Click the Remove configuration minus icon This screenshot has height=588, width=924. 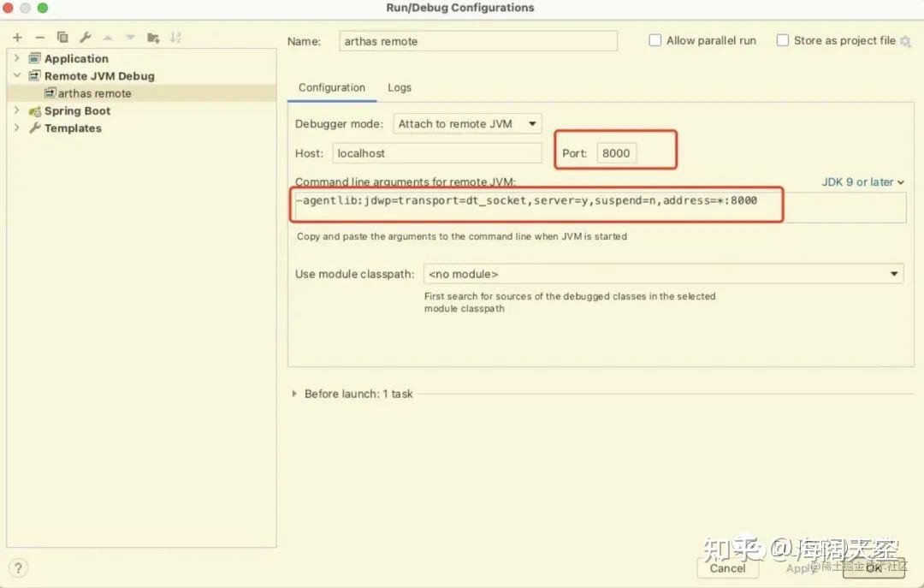(39, 37)
